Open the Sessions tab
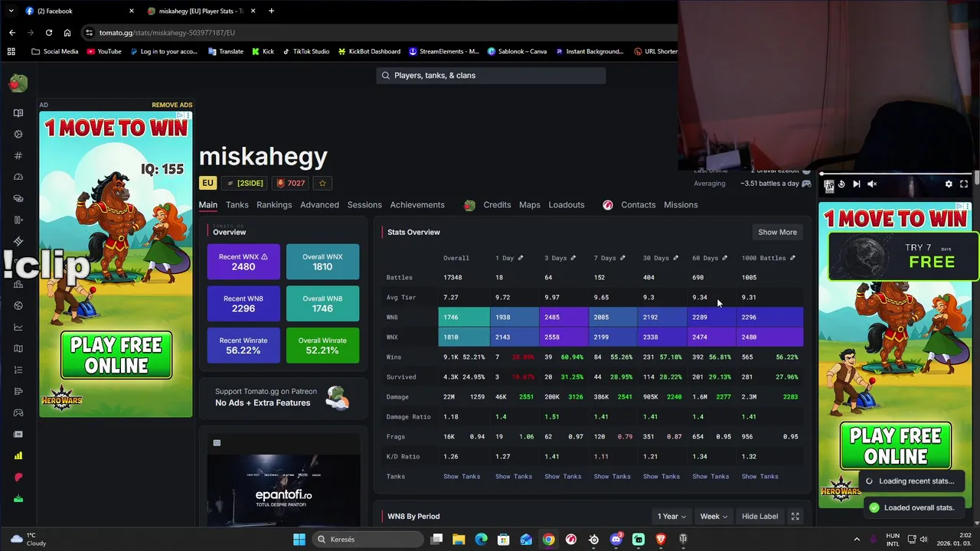This screenshot has height=551, width=980. [x=364, y=204]
